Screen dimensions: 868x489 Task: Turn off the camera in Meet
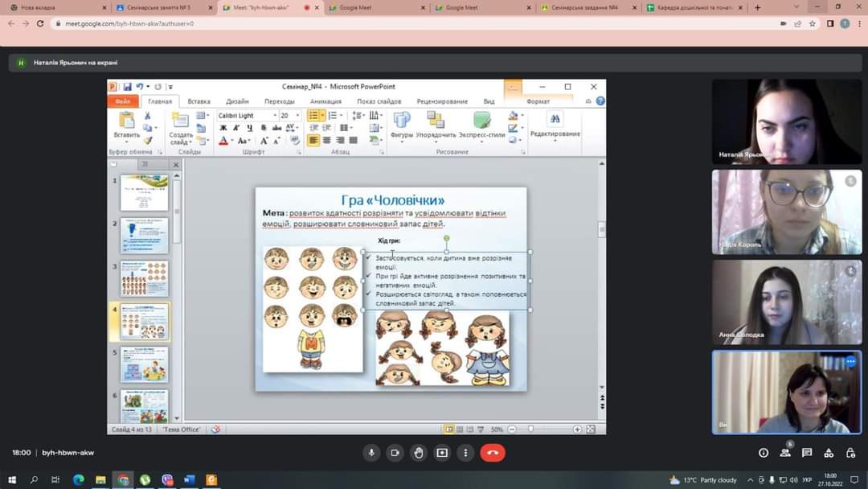(x=395, y=453)
